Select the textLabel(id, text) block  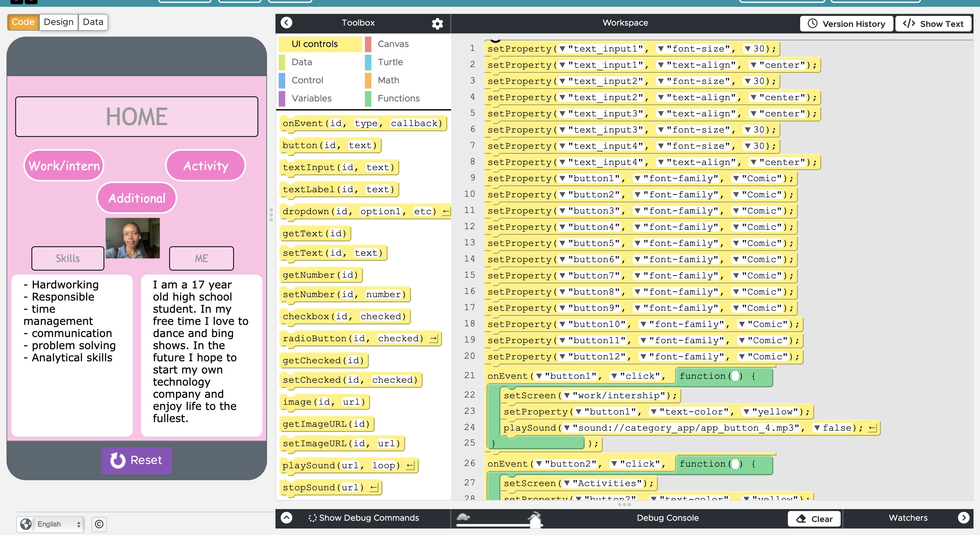point(339,190)
